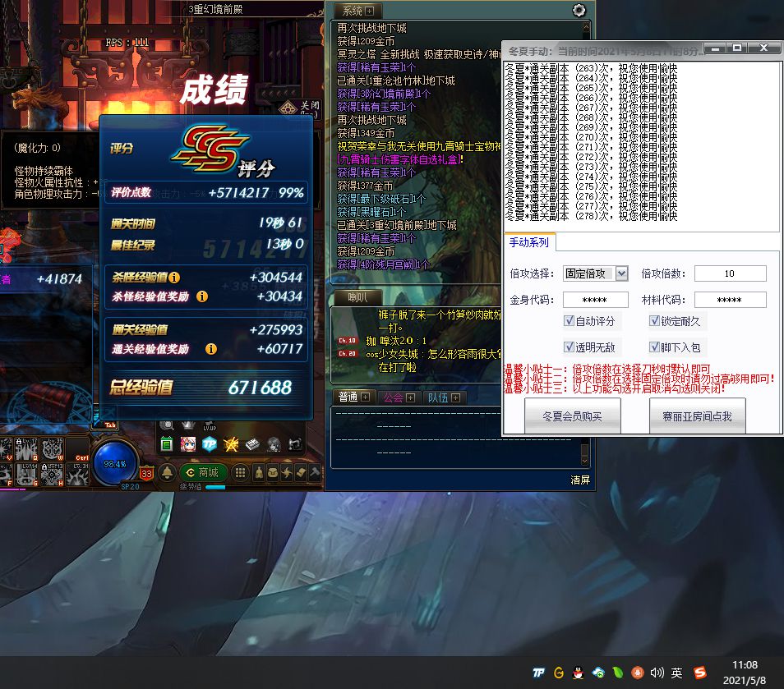Click the green calendar event icon
The height and width of the screenshot is (689, 784).
167,443
